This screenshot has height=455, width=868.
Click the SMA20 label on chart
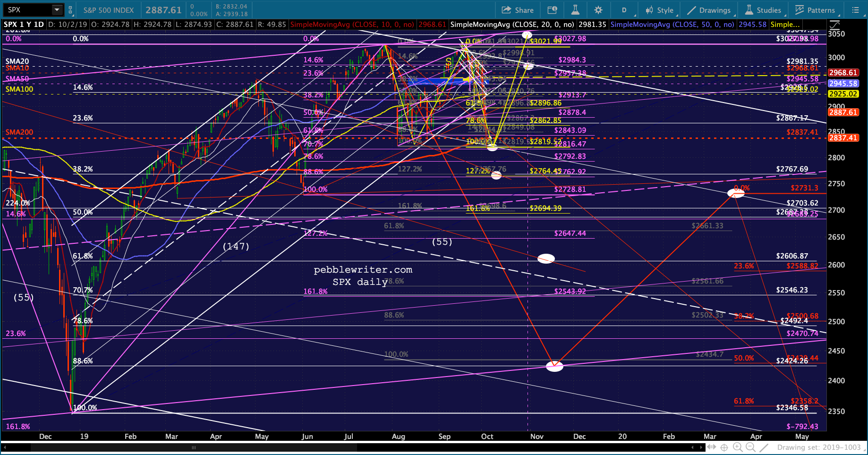tap(17, 61)
